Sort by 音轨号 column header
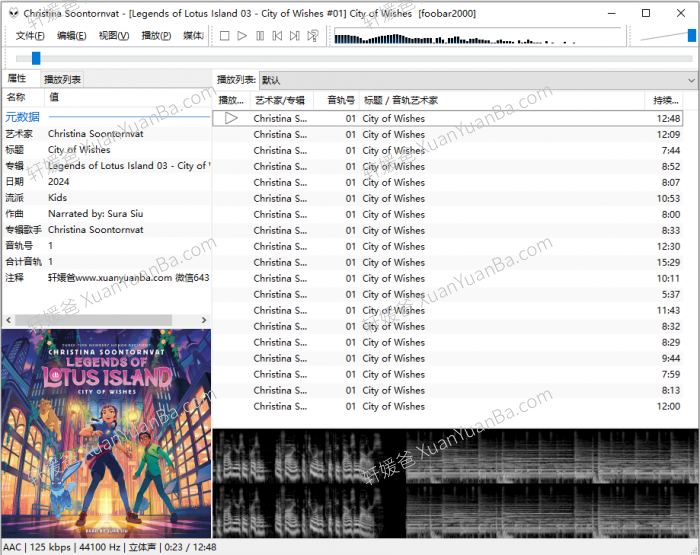The width and height of the screenshot is (700, 555). coord(341,100)
